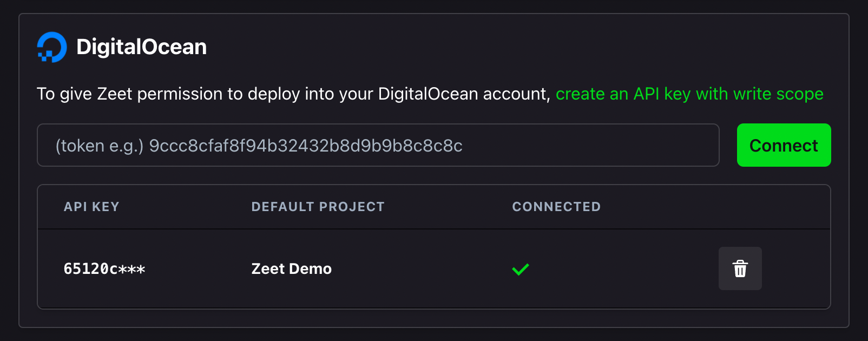Click the 'with write scope' link words
868x341 pixels.
pyautogui.click(x=760, y=94)
